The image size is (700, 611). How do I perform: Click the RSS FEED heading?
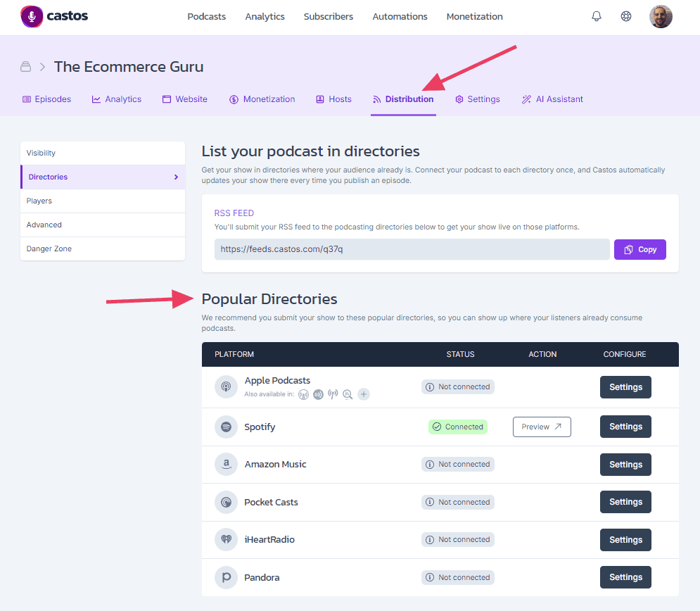[234, 213]
